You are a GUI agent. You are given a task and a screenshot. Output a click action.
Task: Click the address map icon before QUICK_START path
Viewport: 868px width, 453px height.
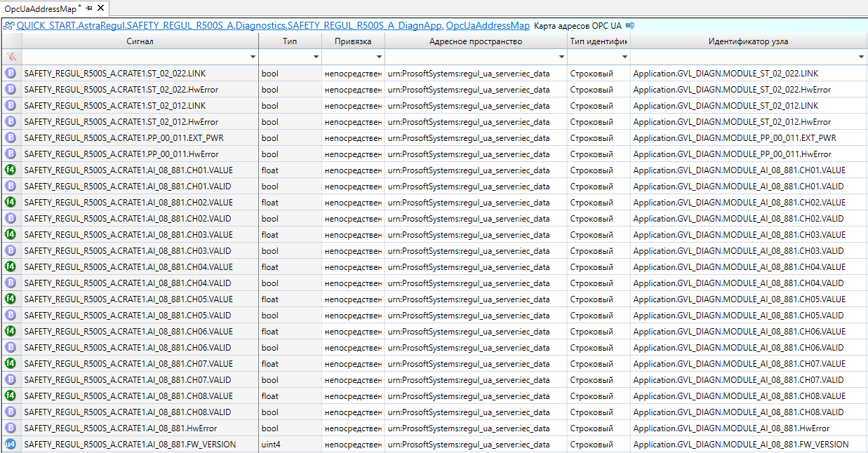[9, 26]
